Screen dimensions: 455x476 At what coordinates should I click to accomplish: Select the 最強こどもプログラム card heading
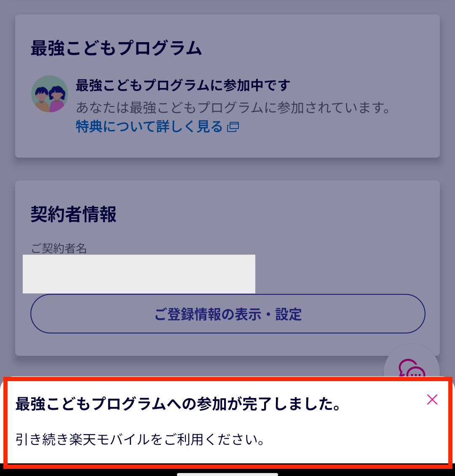(116, 48)
